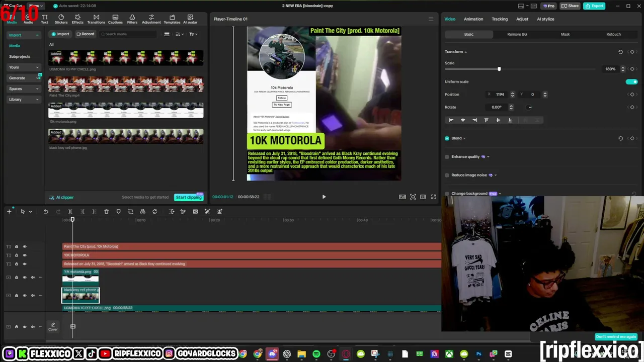Image resolution: width=644 pixels, height=362 pixels.
Task: Click the fullscreen preview icon
Action: pos(433,197)
